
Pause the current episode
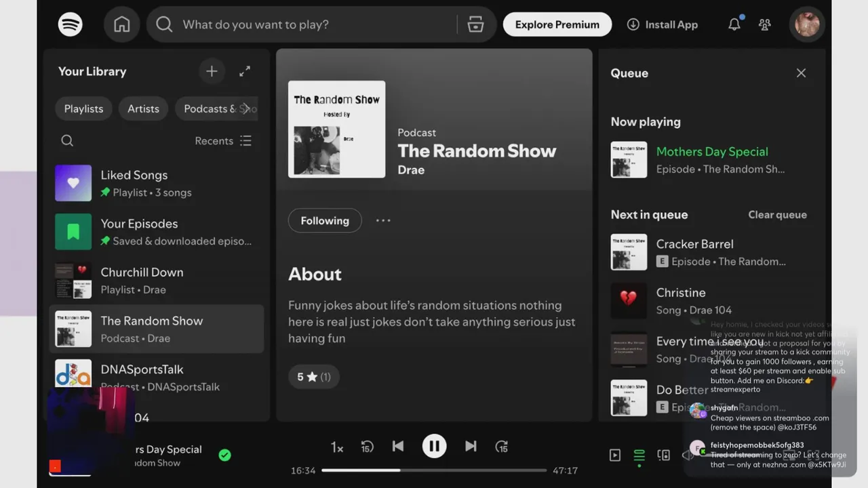click(x=434, y=446)
